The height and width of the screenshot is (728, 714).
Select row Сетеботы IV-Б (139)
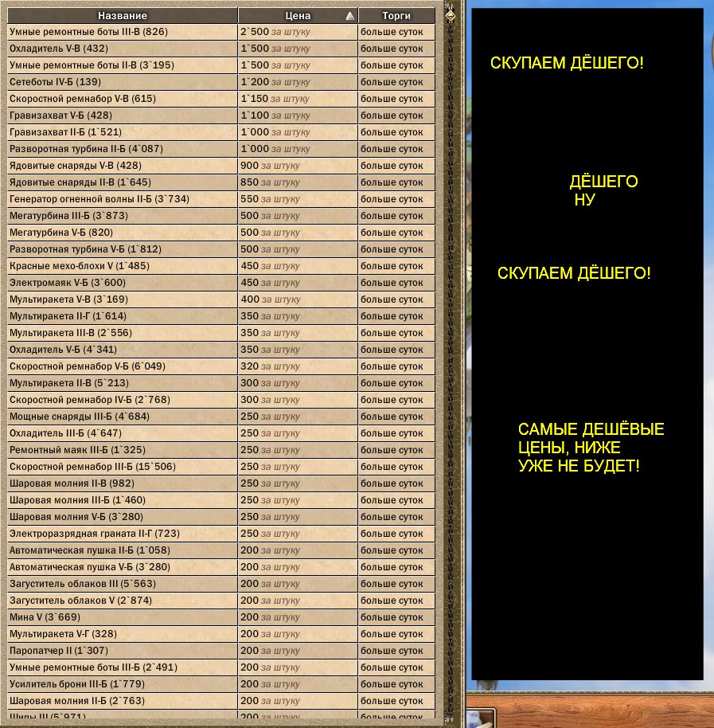click(x=221, y=82)
